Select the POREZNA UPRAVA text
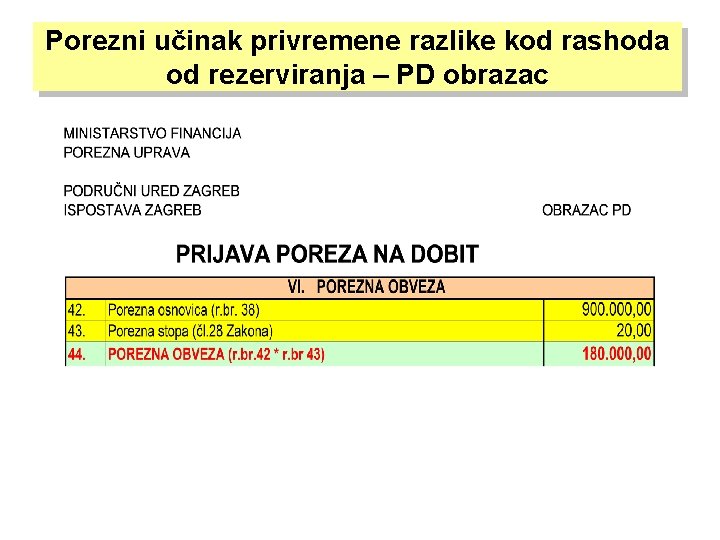This screenshot has height=540, width=720. [x=126, y=153]
